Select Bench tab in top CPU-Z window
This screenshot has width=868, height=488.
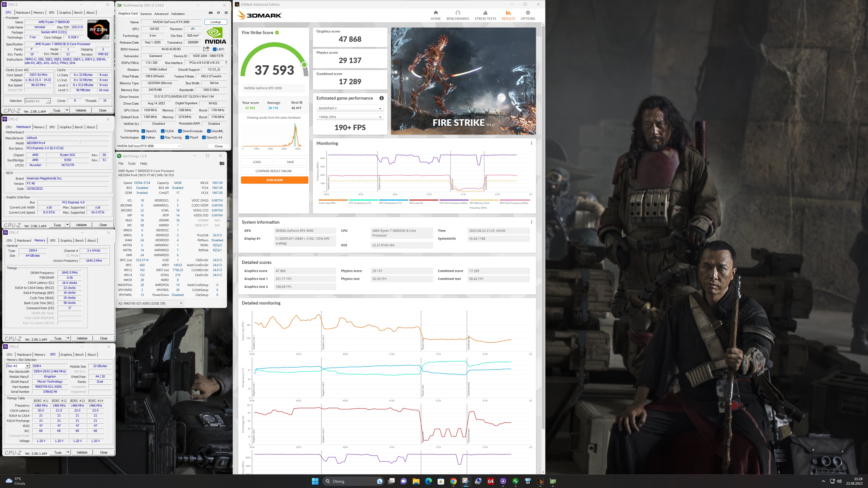(x=78, y=12)
